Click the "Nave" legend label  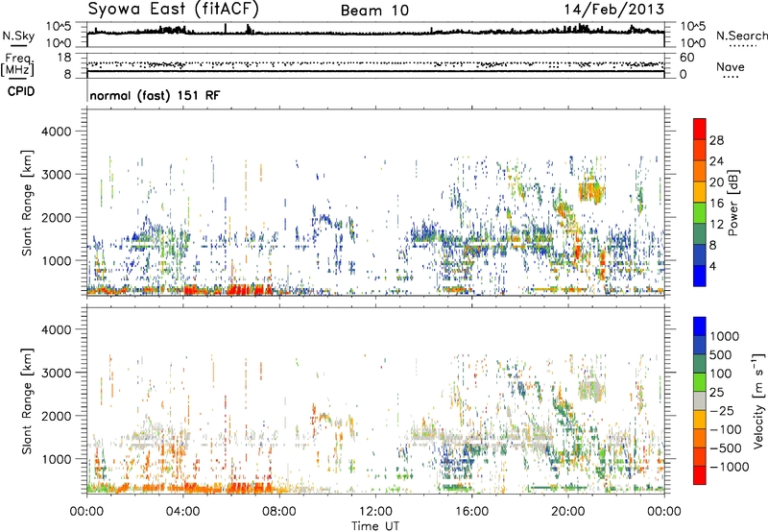pos(731,67)
